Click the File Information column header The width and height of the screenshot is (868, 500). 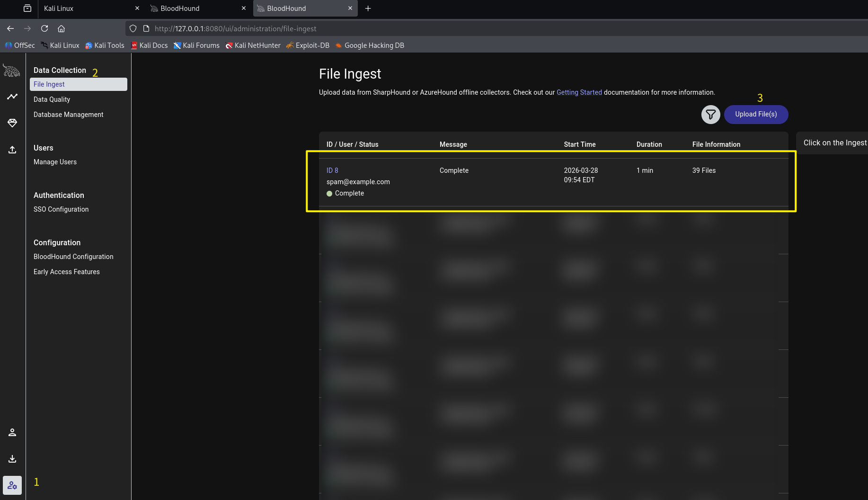(x=716, y=144)
